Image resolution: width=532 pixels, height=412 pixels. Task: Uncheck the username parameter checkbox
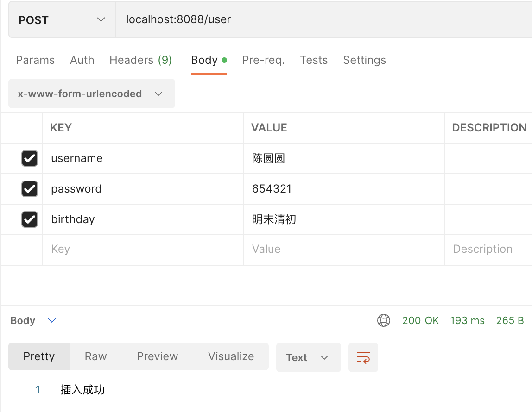point(30,158)
